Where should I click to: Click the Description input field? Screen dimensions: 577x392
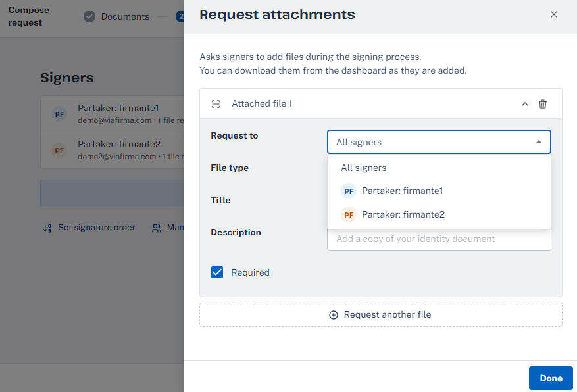[x=439, y=239]
